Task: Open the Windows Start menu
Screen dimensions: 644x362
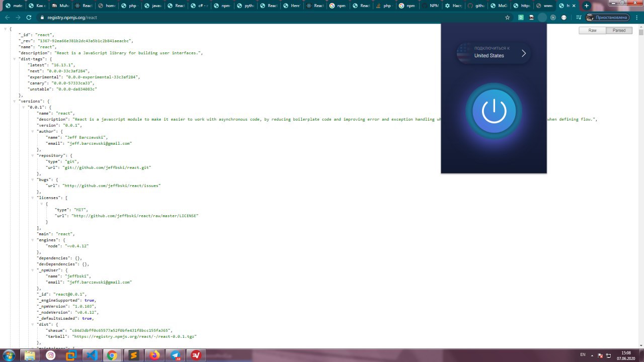Action: [10, 355]
